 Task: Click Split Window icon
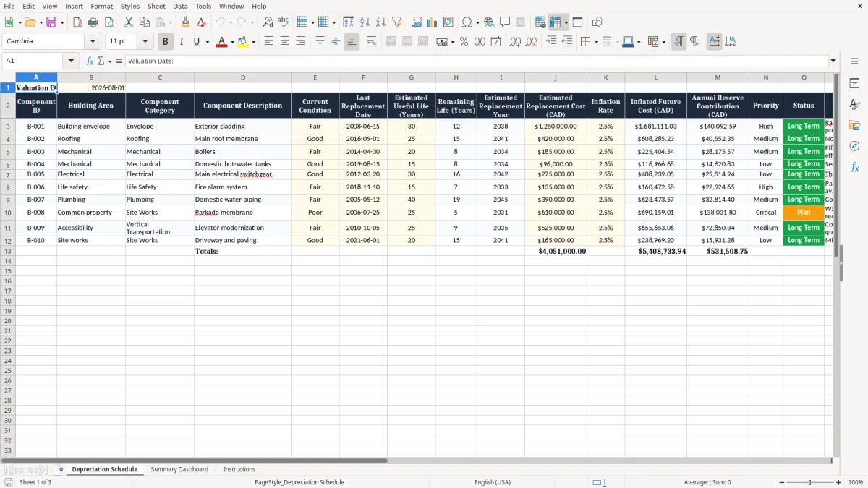pyautogui.click(x=577, y=22)
